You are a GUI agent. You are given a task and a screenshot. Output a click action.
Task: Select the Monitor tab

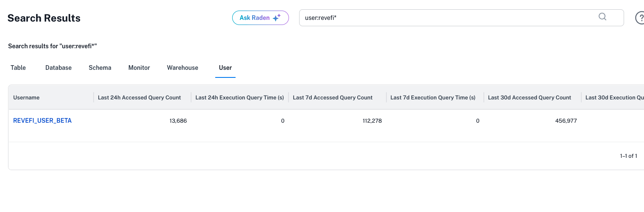coord(139,68)
